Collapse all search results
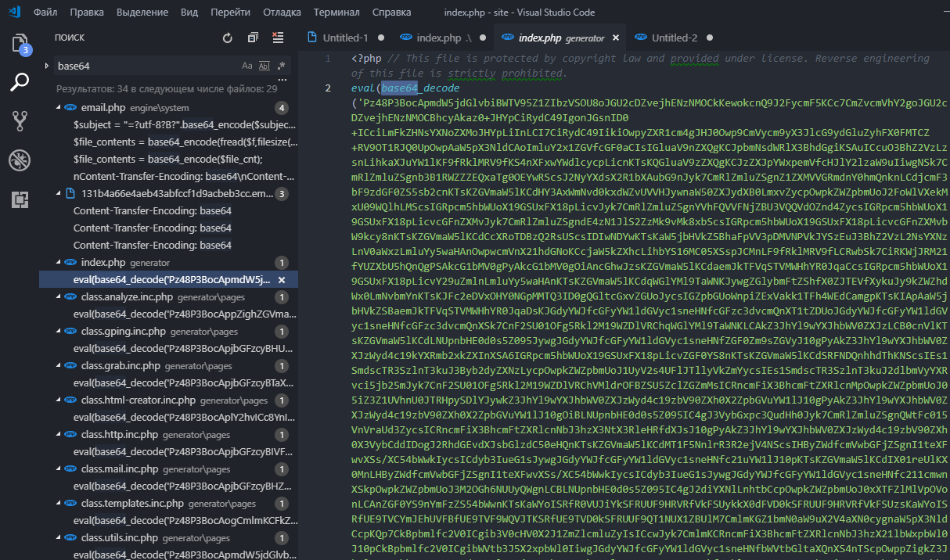The width and height of the screenshot is (950, 560). (253, 38)
